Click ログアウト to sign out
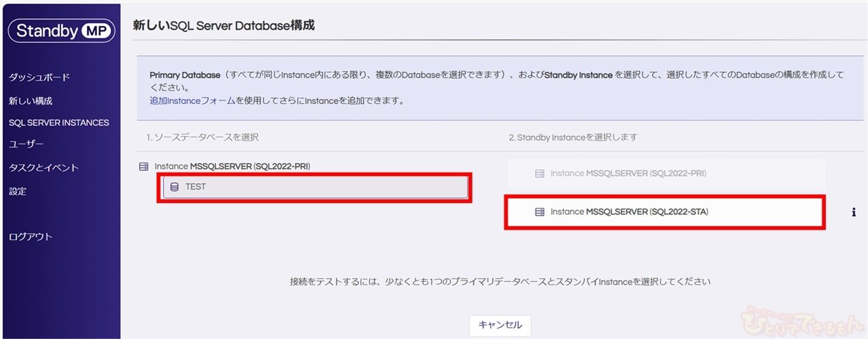Screen dimensions: 868x339 31,236
